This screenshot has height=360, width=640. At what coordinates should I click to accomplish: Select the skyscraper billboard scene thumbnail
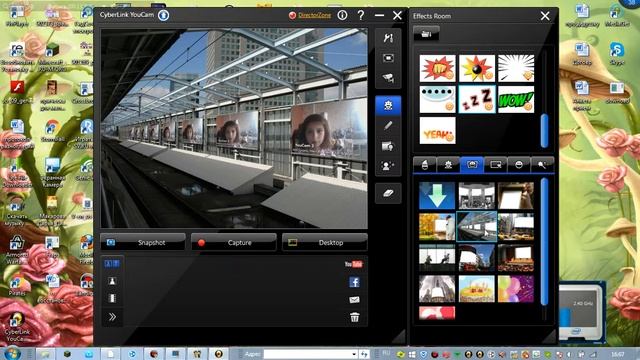pyautogui.click(x=437, y=289)
